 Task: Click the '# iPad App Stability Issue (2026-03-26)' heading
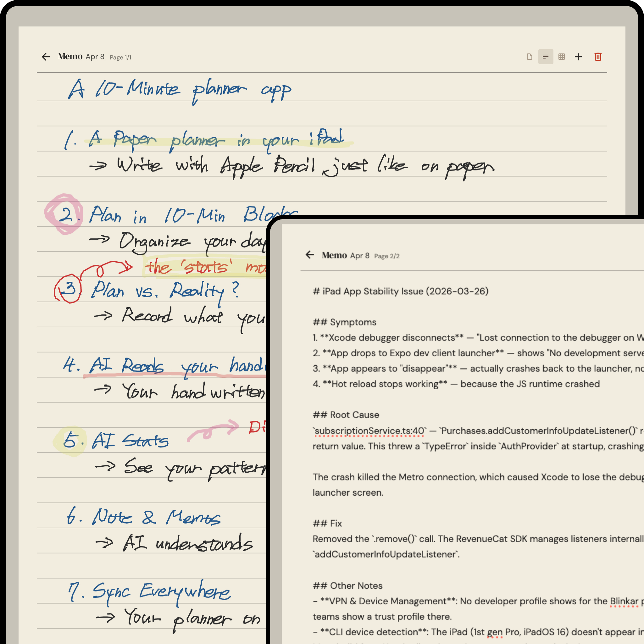tap(401, 291)
